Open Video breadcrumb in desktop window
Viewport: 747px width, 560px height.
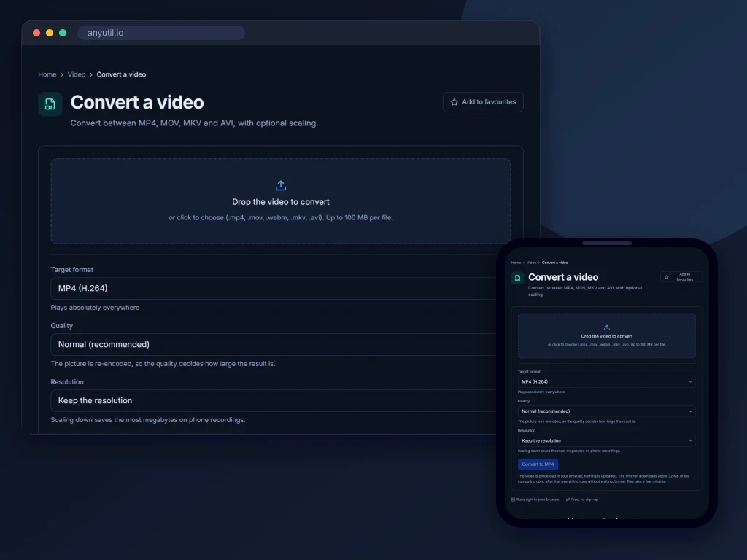76,74
